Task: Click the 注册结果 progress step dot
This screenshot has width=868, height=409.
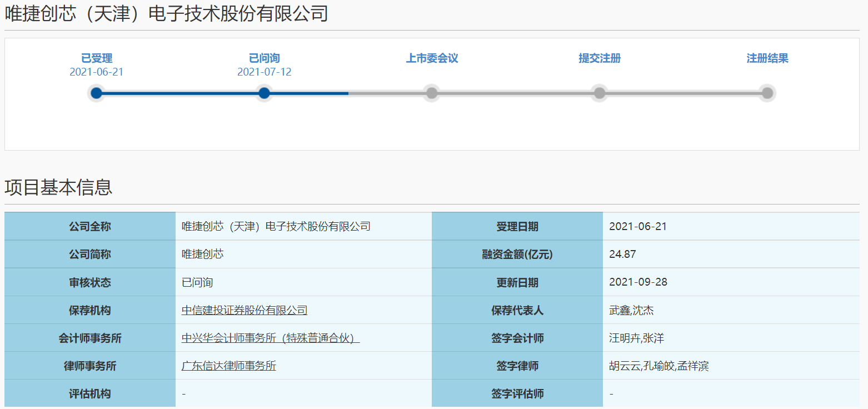Action: tap(767, 93)
